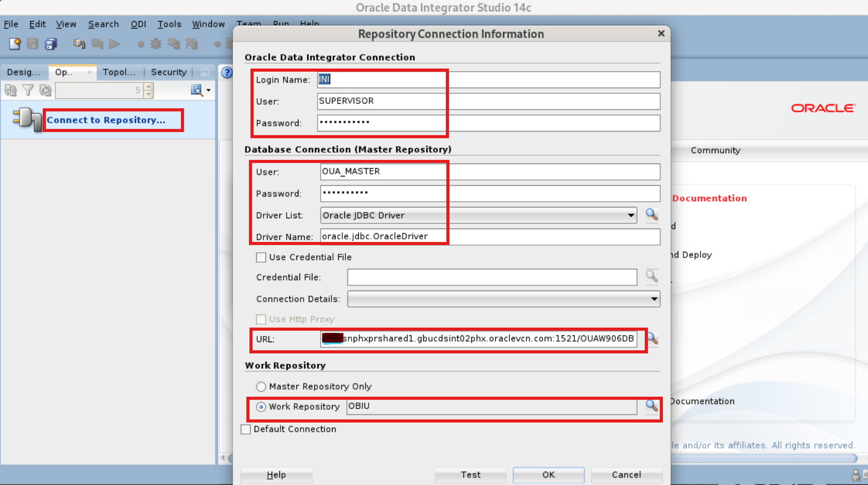Viewport: 868px width, 485px height.
Task: Create a new file using the toolbar icon
Action: (x=14, y=44)
